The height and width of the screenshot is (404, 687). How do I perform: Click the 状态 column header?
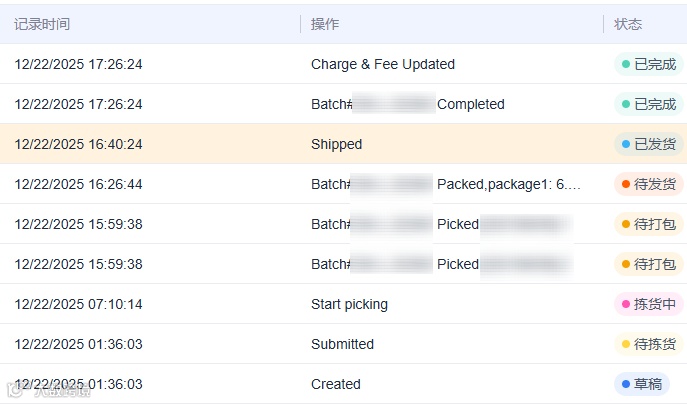pyautogui.click(x=628, y=24)
